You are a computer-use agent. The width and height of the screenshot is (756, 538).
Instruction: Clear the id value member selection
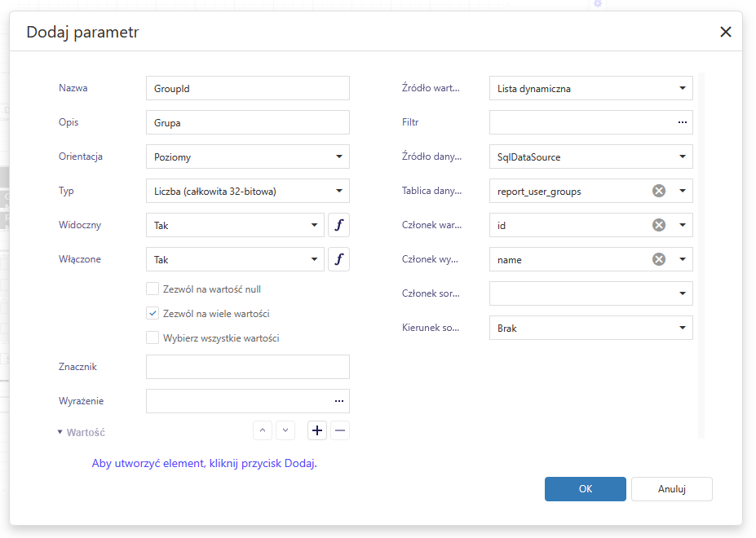click(x=659, y=225)
